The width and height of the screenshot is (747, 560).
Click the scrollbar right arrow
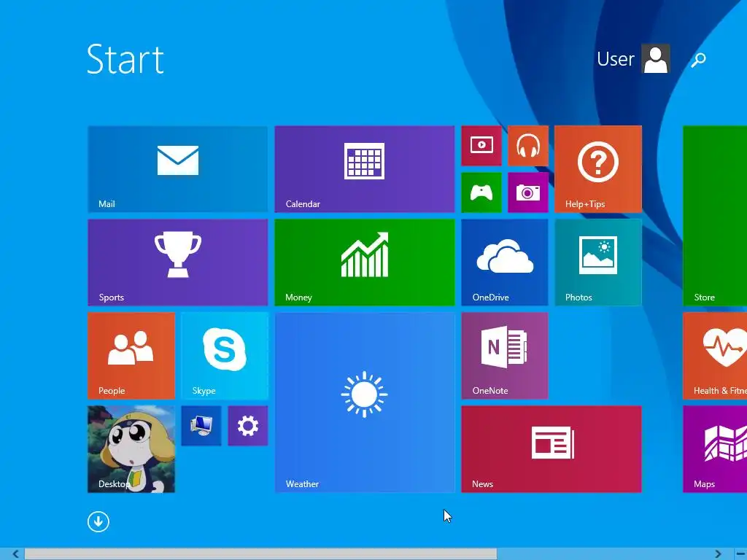click(x=718, y=554)
